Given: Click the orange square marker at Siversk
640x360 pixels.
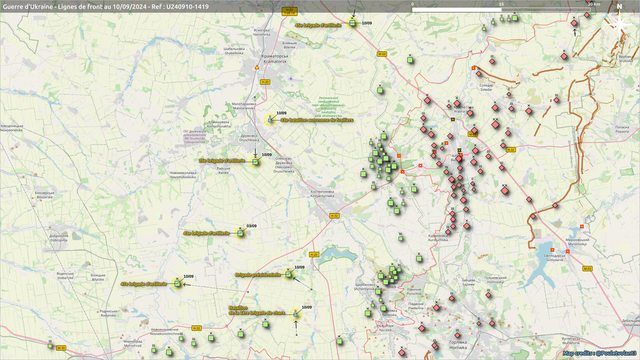Looking at the screenshot, I should [474, 68].
